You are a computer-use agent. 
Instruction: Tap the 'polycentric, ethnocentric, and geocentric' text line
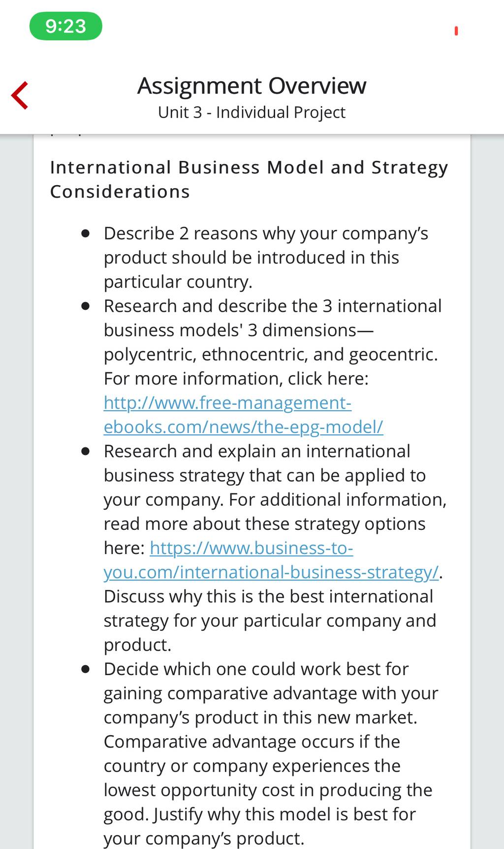pyautogui.click(x=271, y=354)
